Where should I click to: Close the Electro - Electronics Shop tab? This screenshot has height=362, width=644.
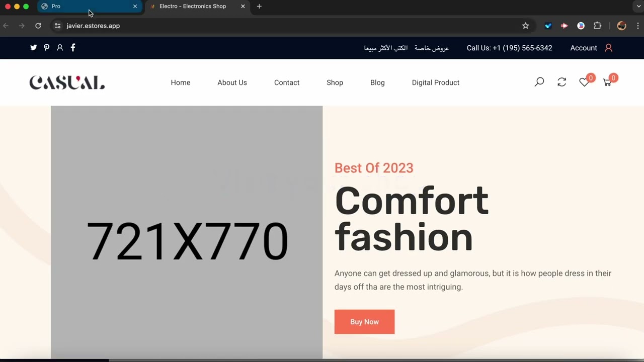(x=243, y=7)
